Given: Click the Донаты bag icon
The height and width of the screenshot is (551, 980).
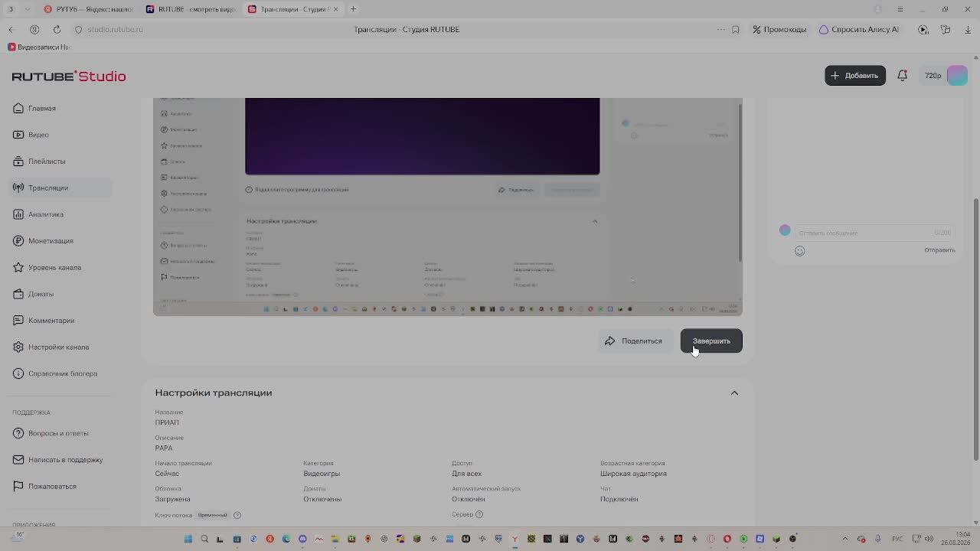Looking at the screenshot, I should point(19,294).
